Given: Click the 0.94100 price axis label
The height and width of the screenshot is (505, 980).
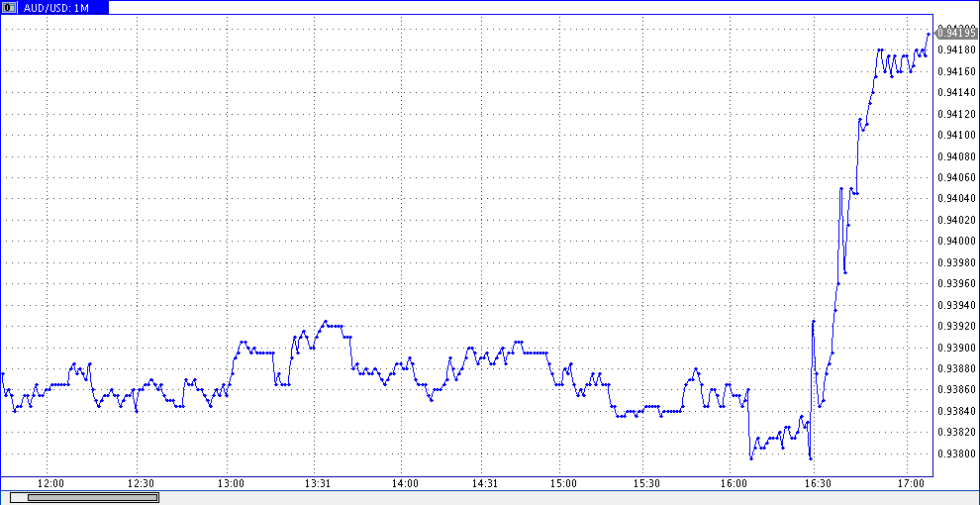Looking at the screenshot, I should pyautogui.click(x=957, y=135).
